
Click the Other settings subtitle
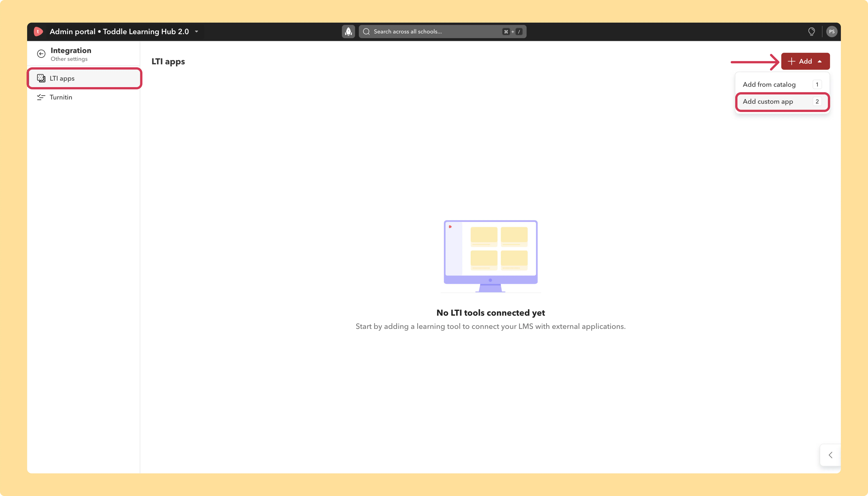[69, 59]
